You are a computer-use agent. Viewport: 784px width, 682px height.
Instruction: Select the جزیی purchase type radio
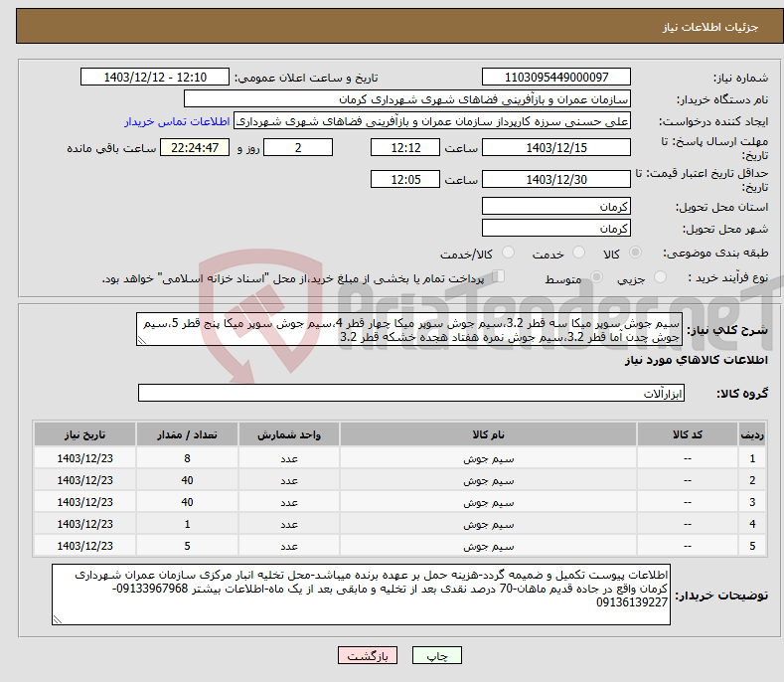click(660, 276)
